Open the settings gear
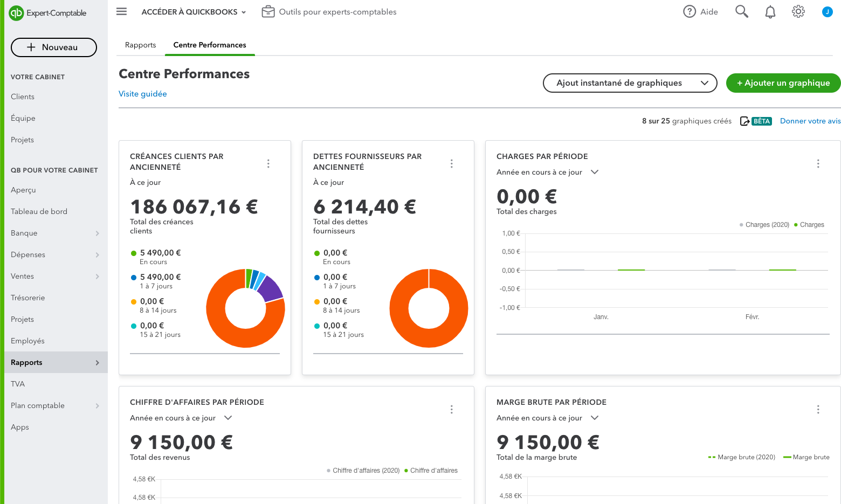The height and width of the screenshot is (504, 841). pyautogui.click(x=798, y=11)
